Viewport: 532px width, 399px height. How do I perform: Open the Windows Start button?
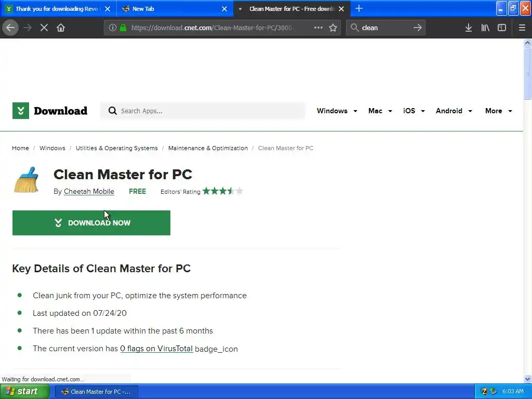pos(24,392)
